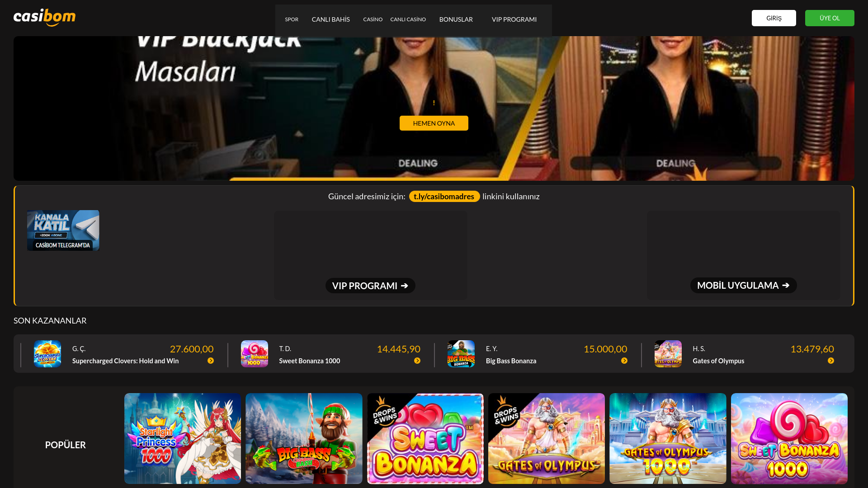The height and width of the screenshot is (488, 868).
Task: Click the 'Supercharged Clovers: Hold and Win' text
Action: coord(125,361)
